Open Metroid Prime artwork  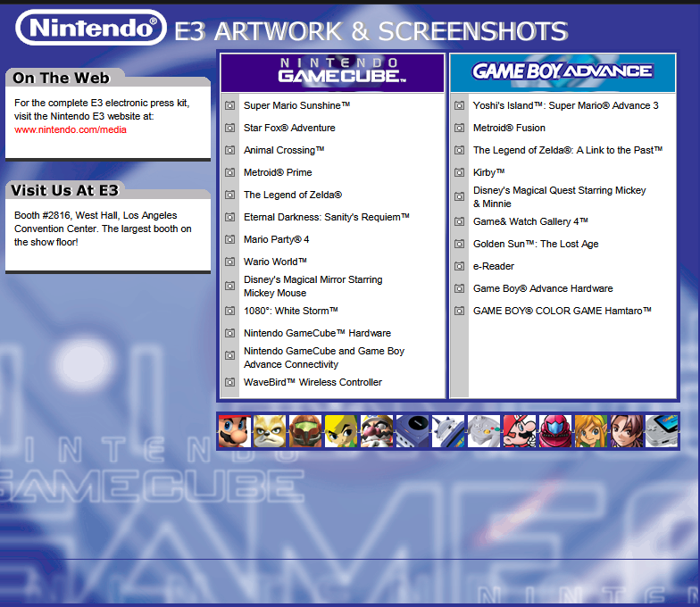pos(278,173)
